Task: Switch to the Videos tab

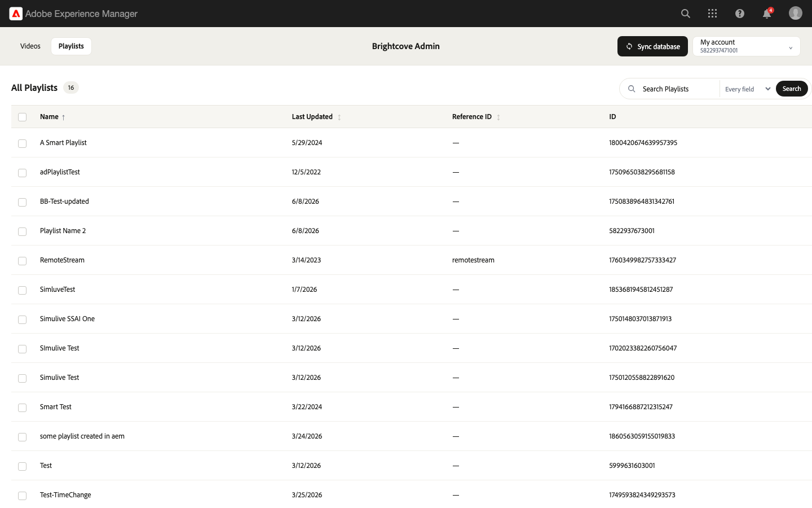Action: click(30, 46)
